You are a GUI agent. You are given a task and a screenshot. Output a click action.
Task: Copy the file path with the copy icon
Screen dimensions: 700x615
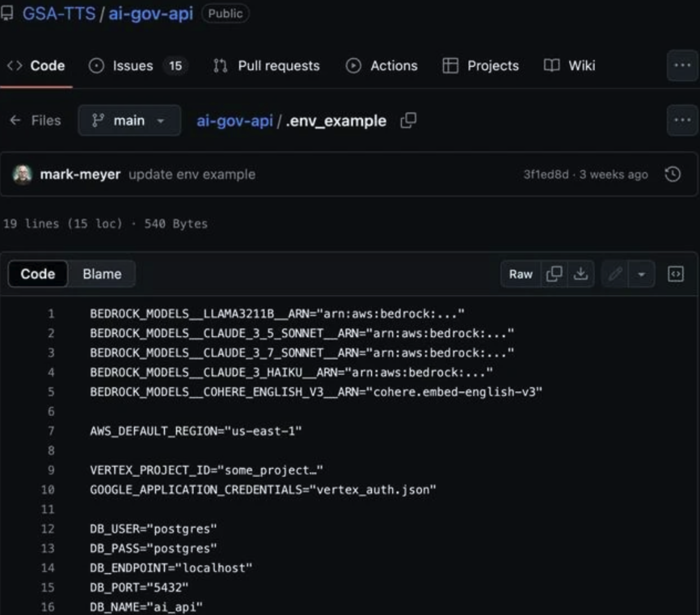[x=408, y=120]
